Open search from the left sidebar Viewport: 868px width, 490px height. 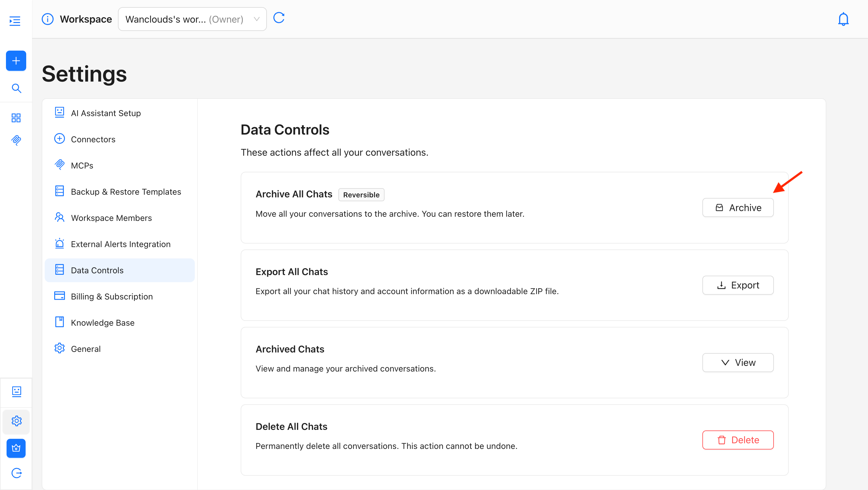point(16,88)
